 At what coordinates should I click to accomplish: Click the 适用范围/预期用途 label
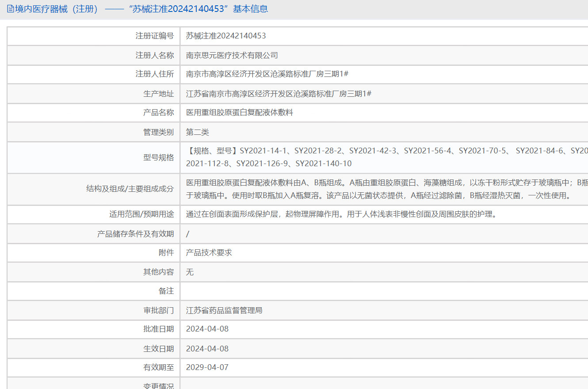coord(141,214)
